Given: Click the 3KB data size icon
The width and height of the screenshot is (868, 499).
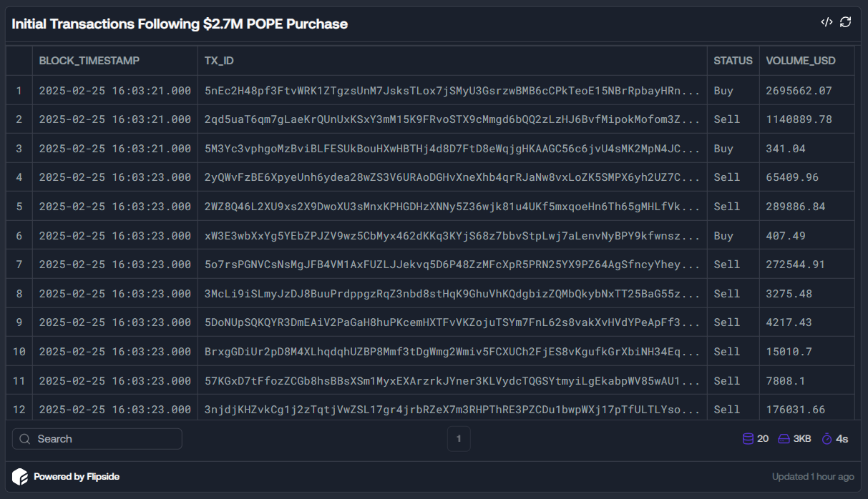Looking at the screenshot, I should tap(784, 438).
